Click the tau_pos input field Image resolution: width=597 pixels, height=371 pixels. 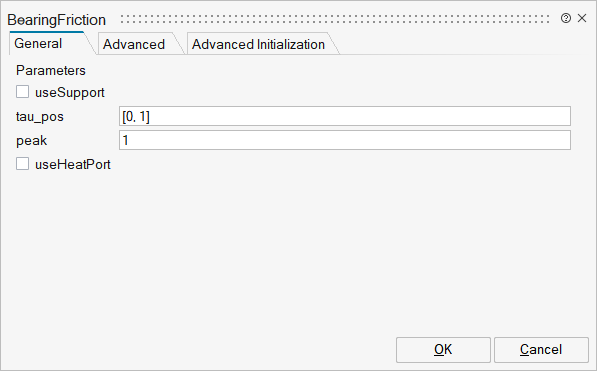pos(345,116)
